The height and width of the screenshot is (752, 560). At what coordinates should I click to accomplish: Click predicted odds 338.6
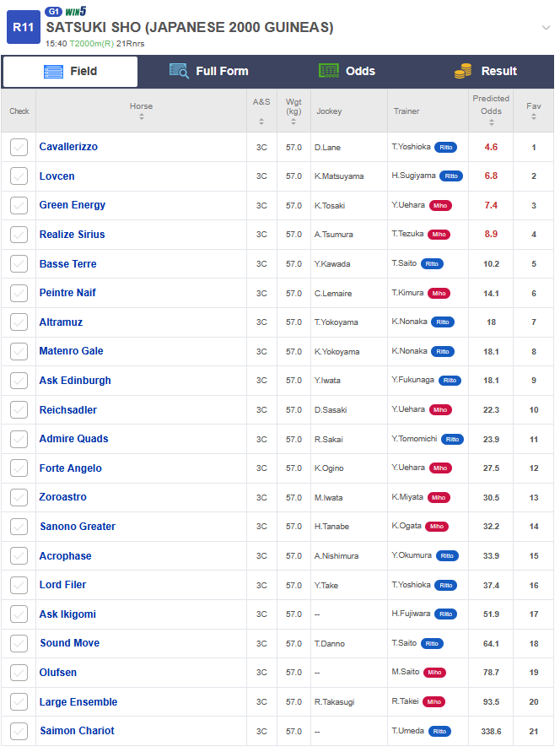click(491, 732)
